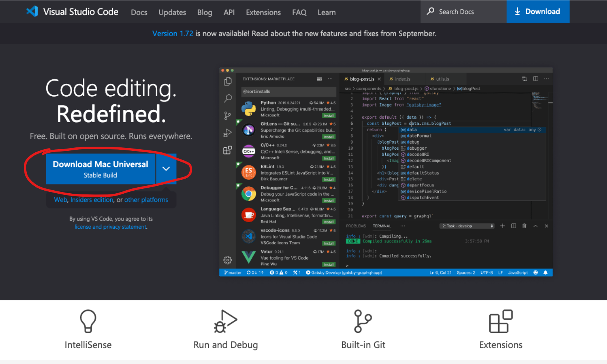Click 'Ln 6, Col 21' in status bar
This screenshot has height=364, width=607.
[440, 273]
